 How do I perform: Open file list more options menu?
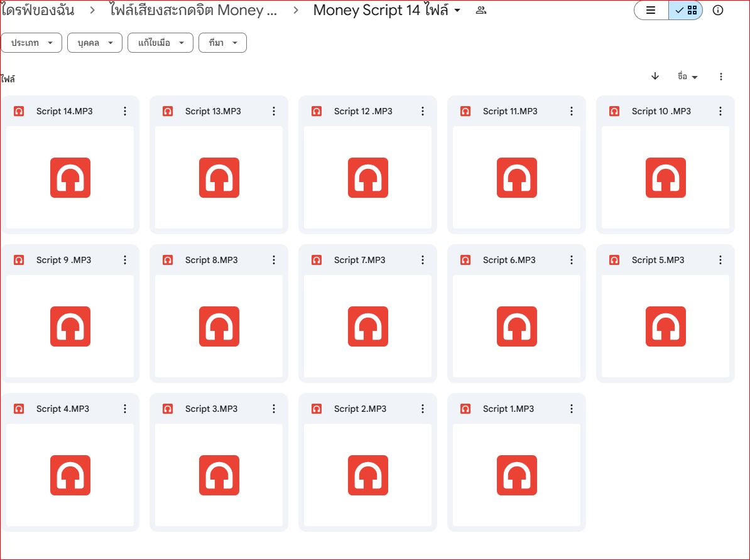(721, 77)
